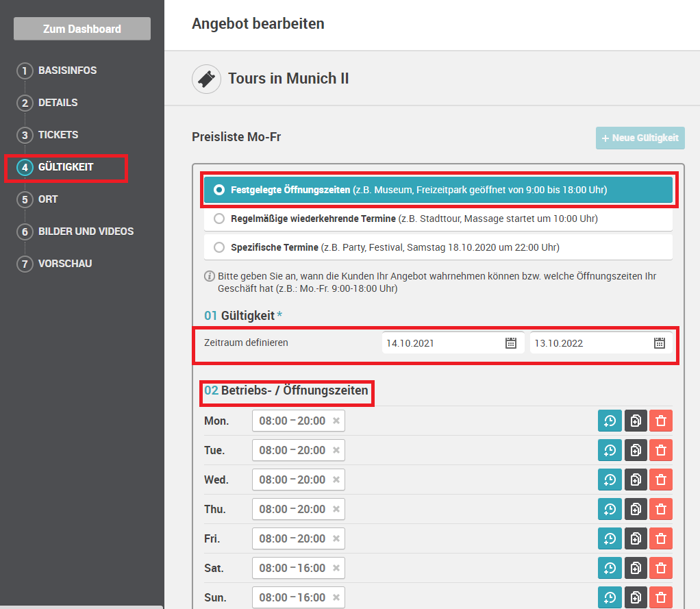Go to step 6 Bilder und Videos
Screen dimensions: 700x609
pos(75,232)
